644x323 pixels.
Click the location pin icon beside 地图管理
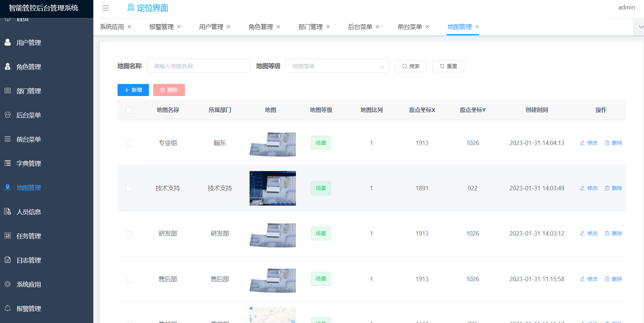[8, 187]
